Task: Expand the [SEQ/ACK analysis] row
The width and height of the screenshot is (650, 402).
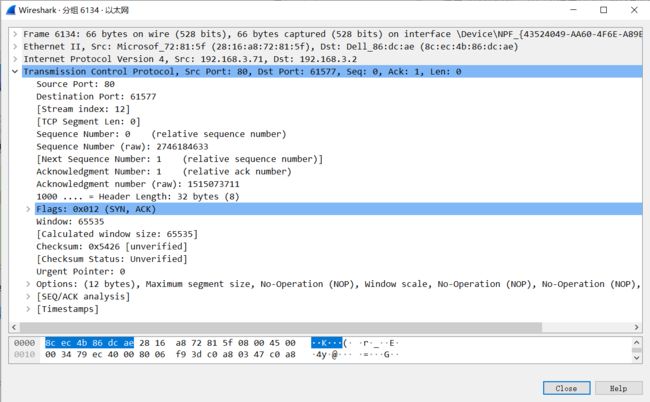Action: tap(28, 296)
